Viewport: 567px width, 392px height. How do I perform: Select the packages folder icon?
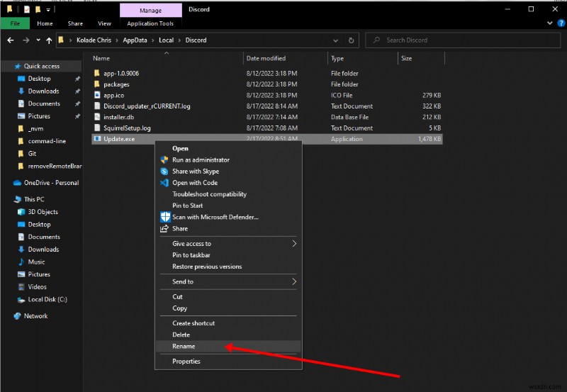[x=97, y=84]
